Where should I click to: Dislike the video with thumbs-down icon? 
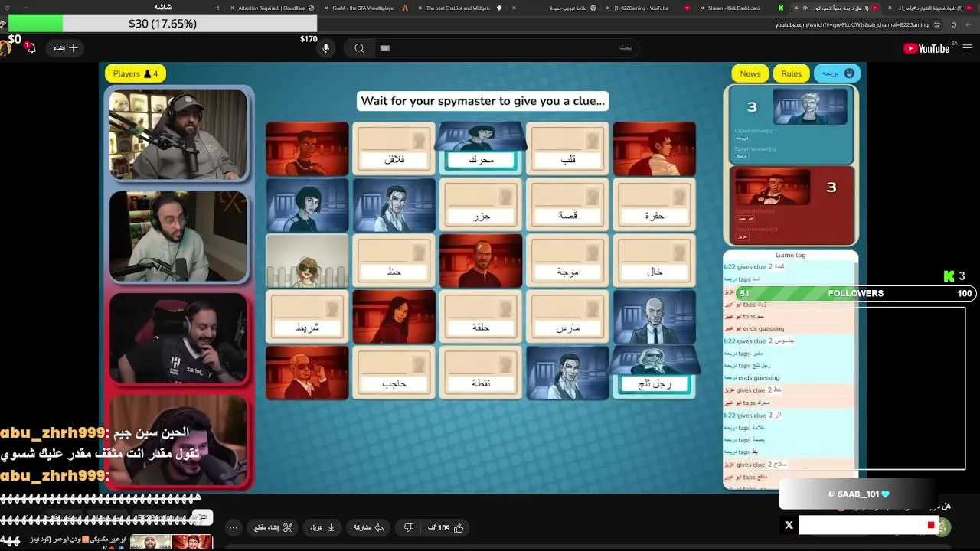[409, 527]
